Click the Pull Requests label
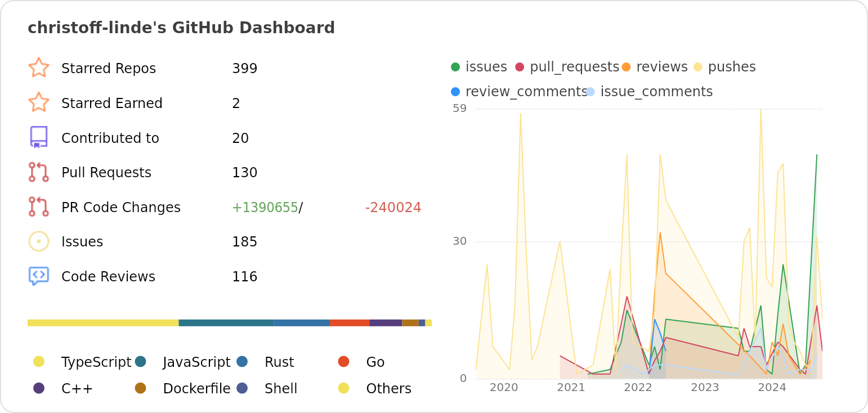 pyautogui.click(x=106, y=173)
